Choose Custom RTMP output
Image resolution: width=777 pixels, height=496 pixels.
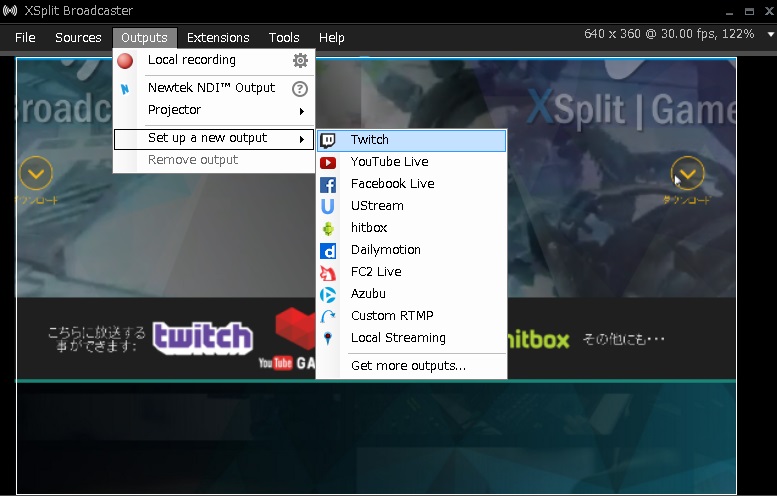[411, 316]
